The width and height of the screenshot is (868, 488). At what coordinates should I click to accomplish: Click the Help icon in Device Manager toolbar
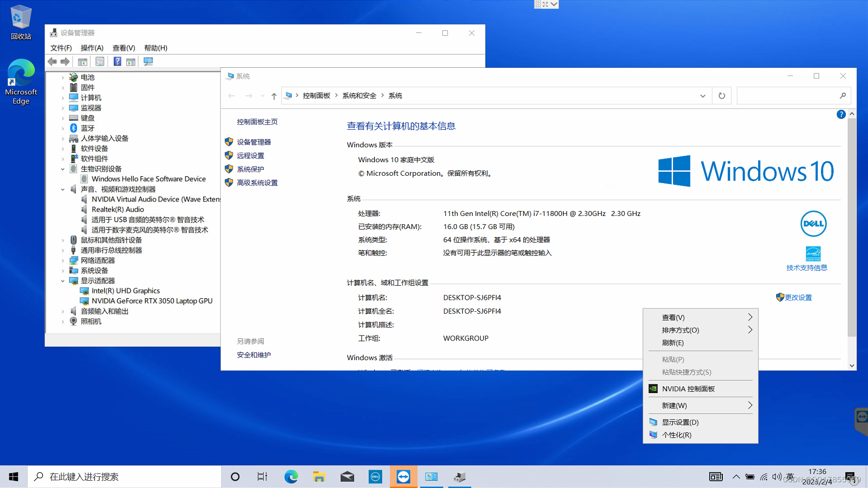(x=117, y=61)
